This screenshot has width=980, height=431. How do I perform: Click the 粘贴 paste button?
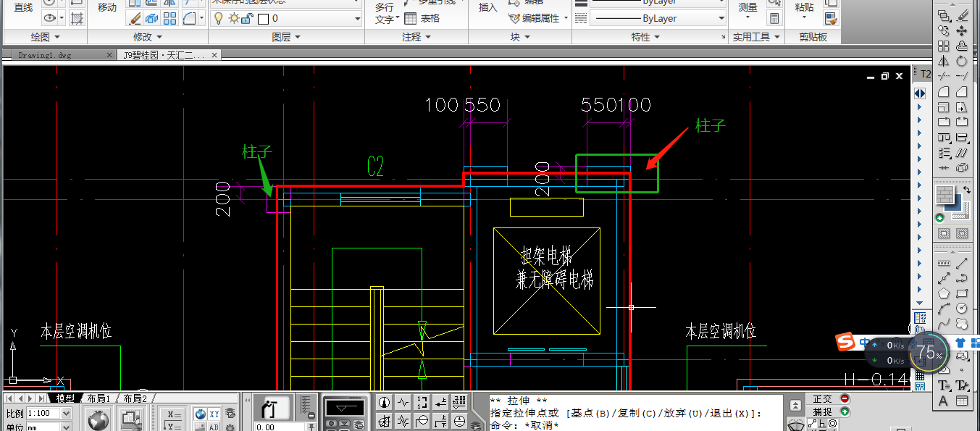point(804,7)
